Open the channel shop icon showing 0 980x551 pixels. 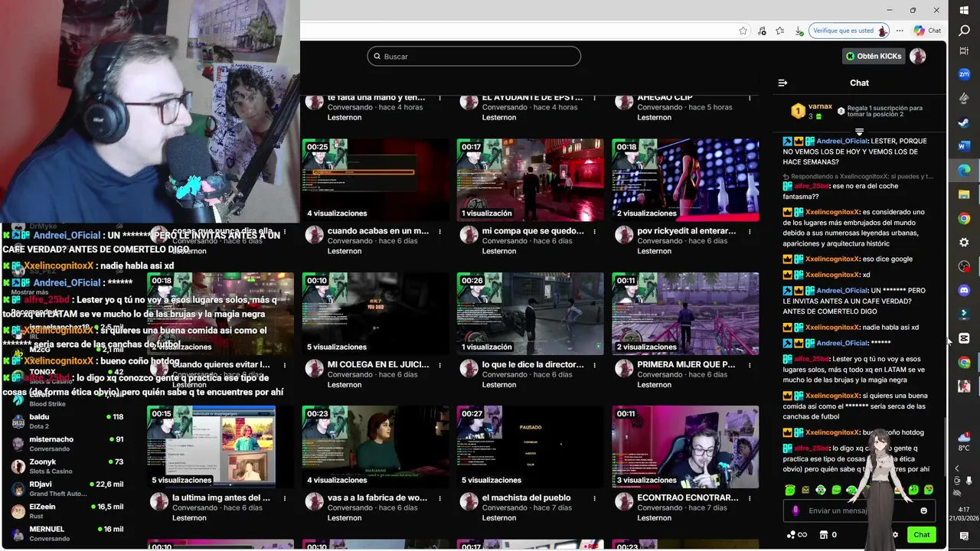(828, 535)
